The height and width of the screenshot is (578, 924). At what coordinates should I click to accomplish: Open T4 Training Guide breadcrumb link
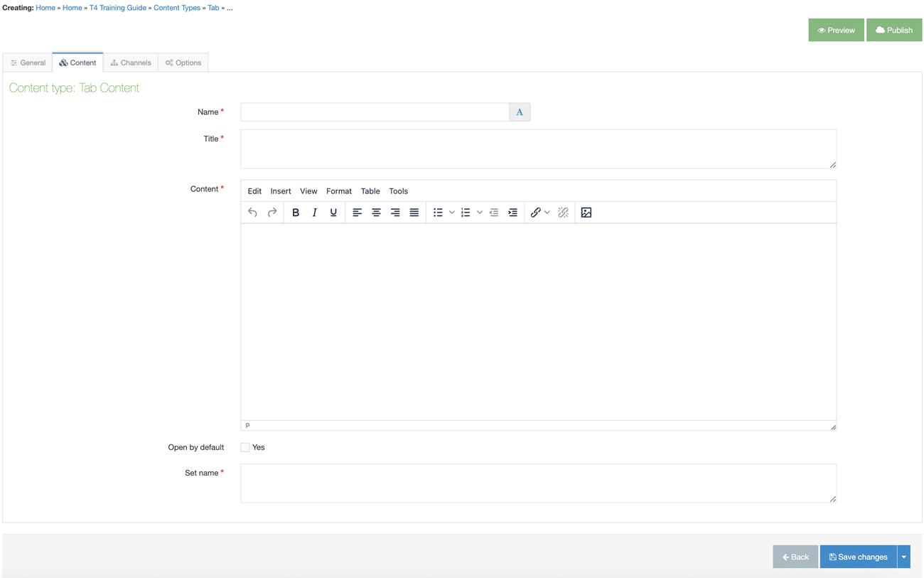(x=118, y=8)
